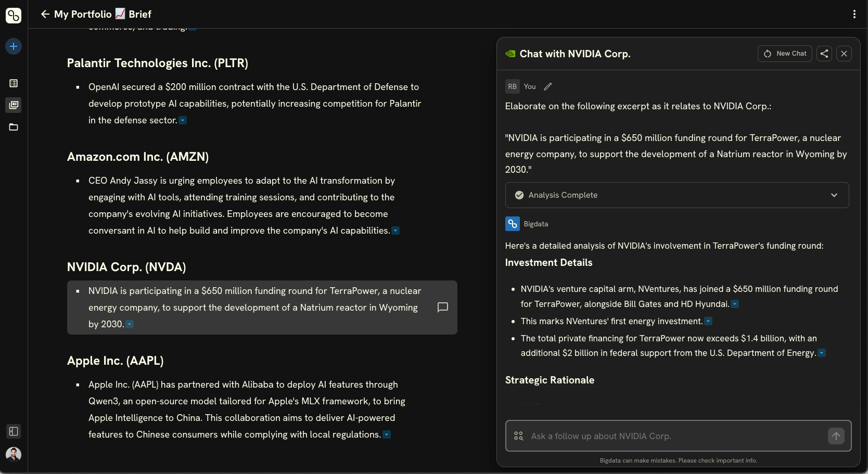Share the NVIDIA chat
868x474 pixels.
point(824,54)
